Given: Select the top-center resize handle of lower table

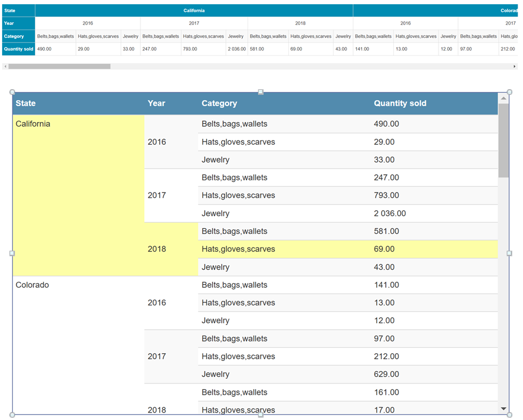Looking at the screenshot, I should (x=261, y=92).
